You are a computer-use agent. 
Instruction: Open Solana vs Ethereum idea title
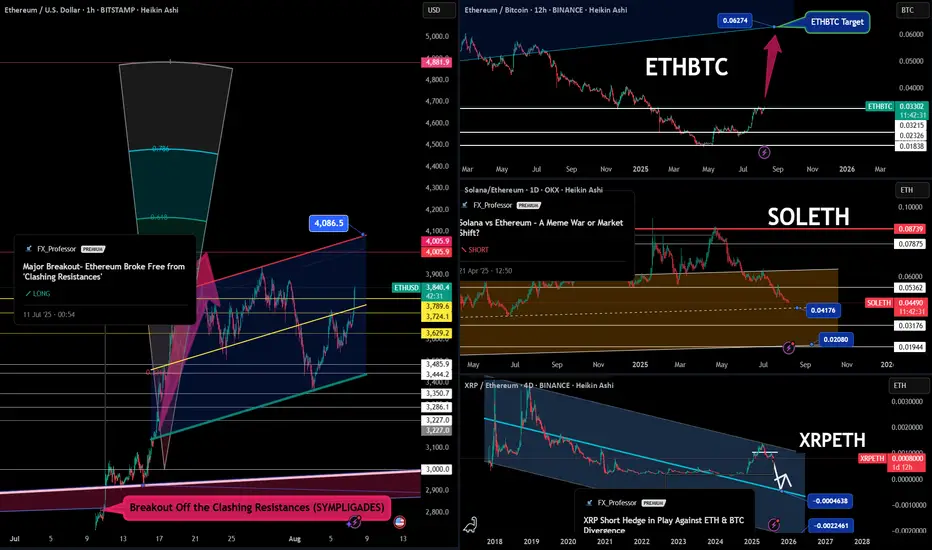(541, 228)
